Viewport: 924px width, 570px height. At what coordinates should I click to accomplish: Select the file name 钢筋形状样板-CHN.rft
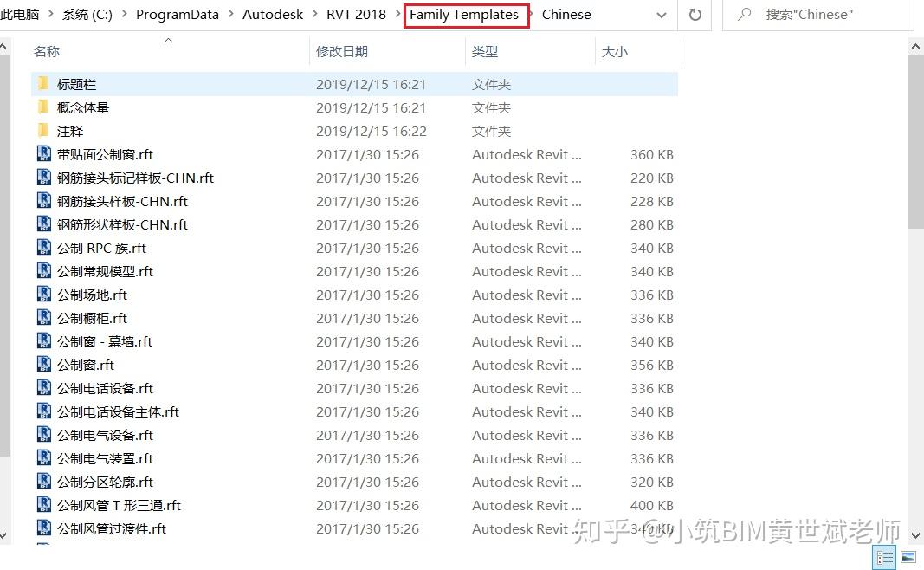122,224
